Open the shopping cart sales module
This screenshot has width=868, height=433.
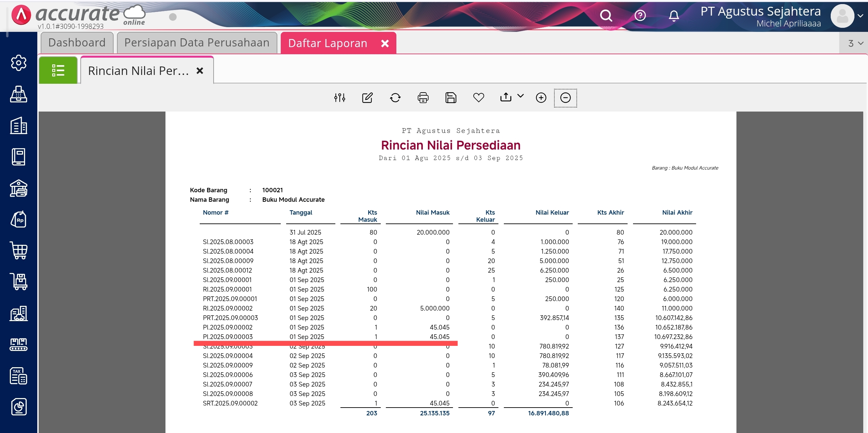coord(19,251)
